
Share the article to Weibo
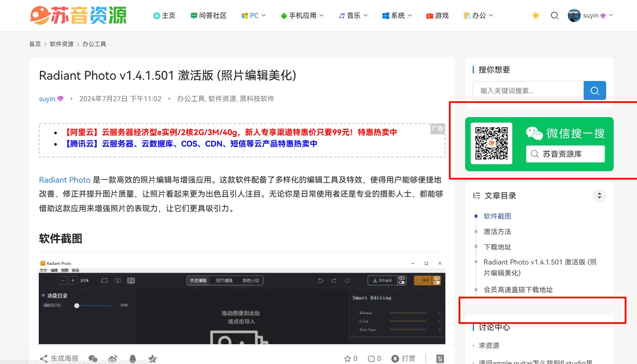(113, 359)
